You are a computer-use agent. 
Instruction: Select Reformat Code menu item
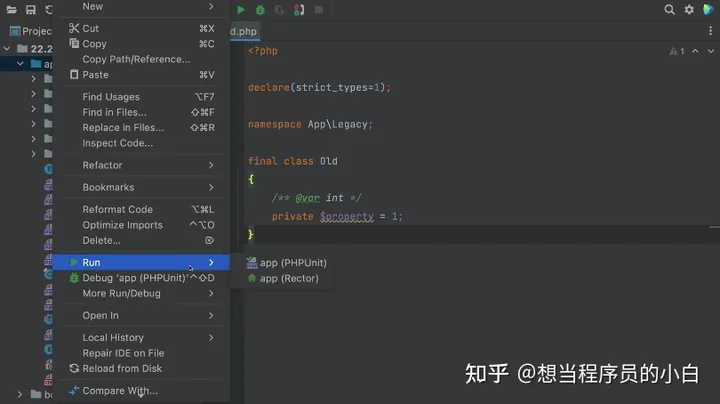tap(141, 209)
